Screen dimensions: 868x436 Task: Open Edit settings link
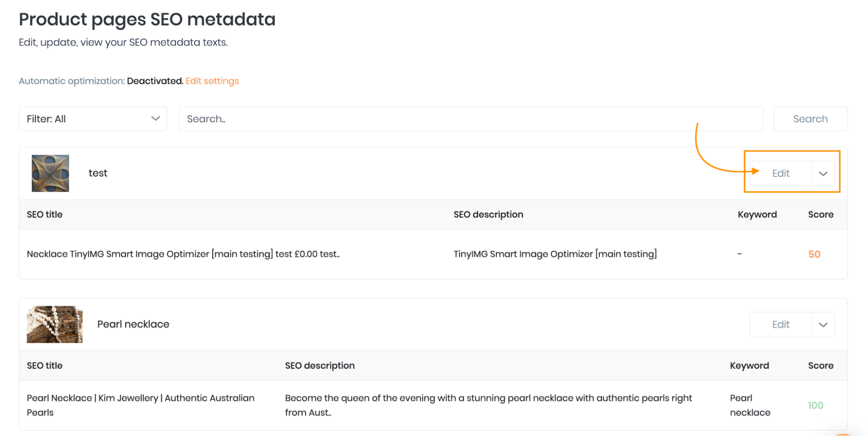click(212, 81)
